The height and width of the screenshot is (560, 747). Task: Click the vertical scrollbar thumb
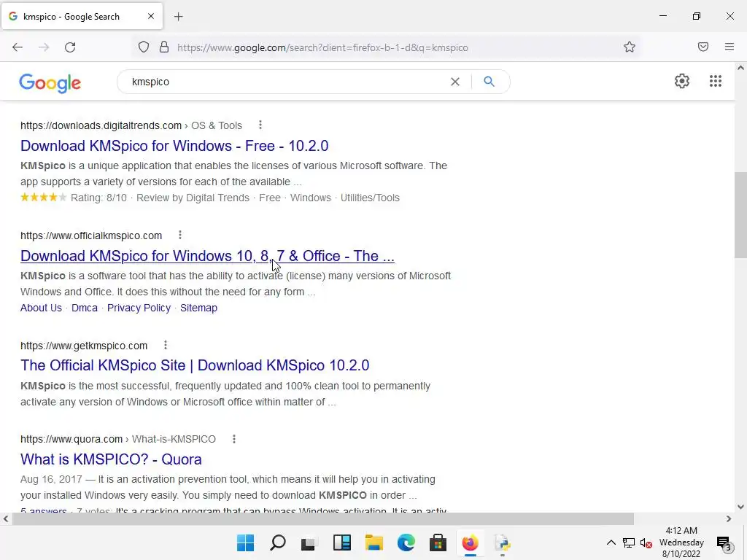[x=740, y=215]
